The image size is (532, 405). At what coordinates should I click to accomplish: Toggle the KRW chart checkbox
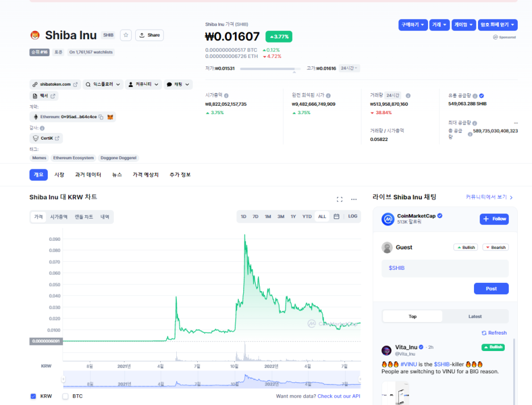point(33,396)
